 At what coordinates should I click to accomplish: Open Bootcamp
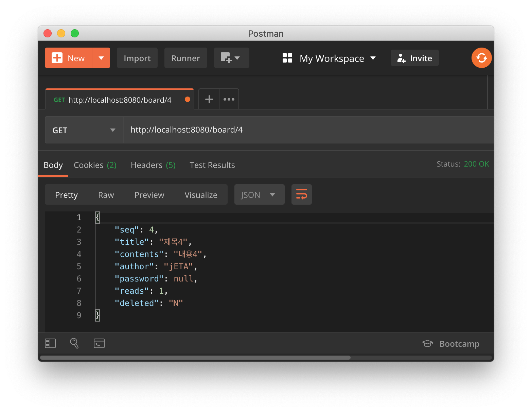tap(451, 344)
